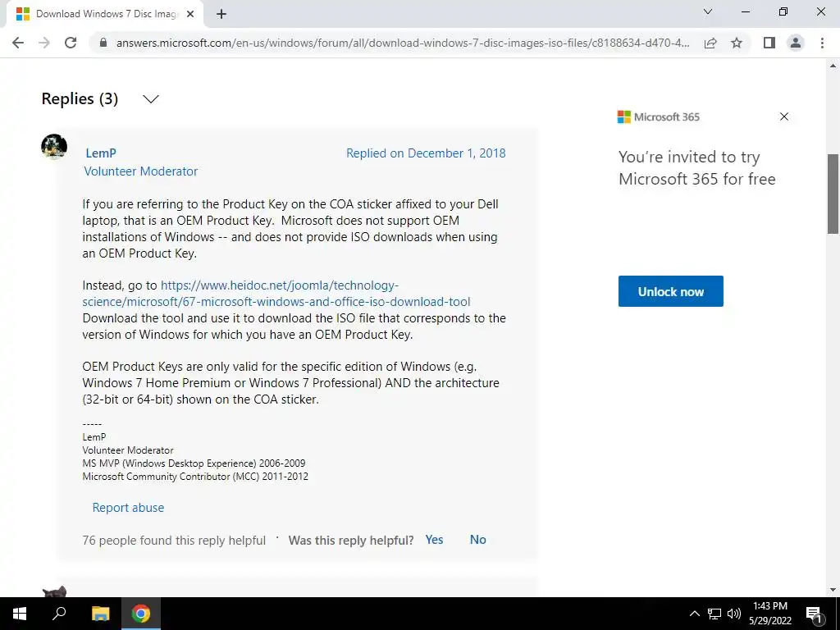840x630 pixels.
Task: Open Windows taskbar search
Action: click(59, 614)
